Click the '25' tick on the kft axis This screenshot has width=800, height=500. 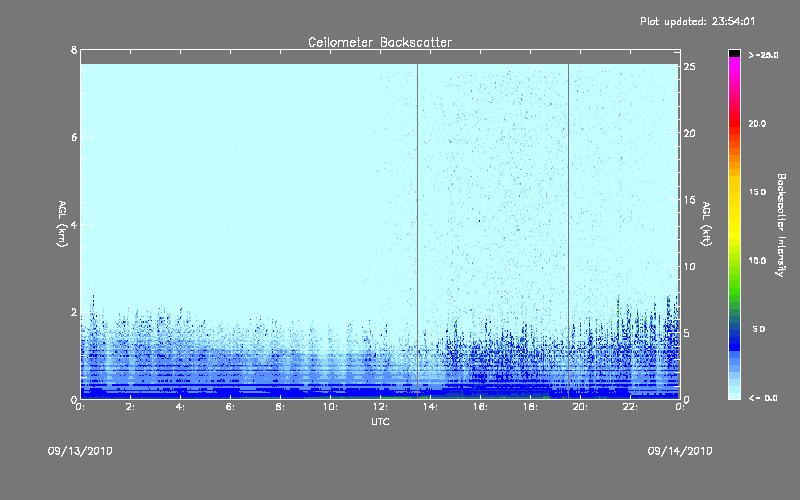tap(690, 67)
